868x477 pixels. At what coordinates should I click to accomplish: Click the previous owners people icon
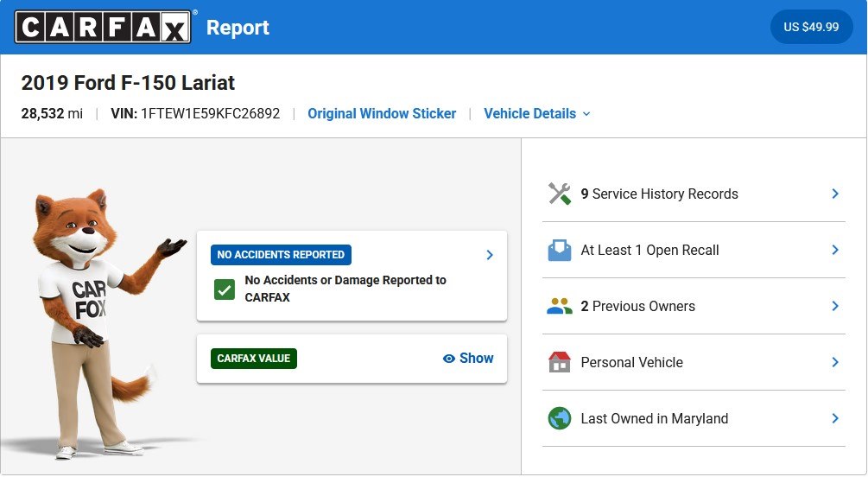click(x=559, y=306)
